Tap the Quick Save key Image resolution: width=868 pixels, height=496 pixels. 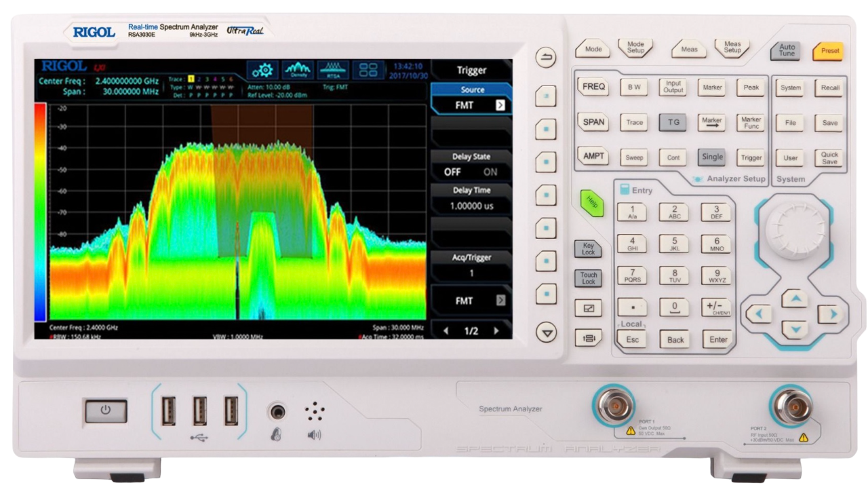click(x=829, y=158)
